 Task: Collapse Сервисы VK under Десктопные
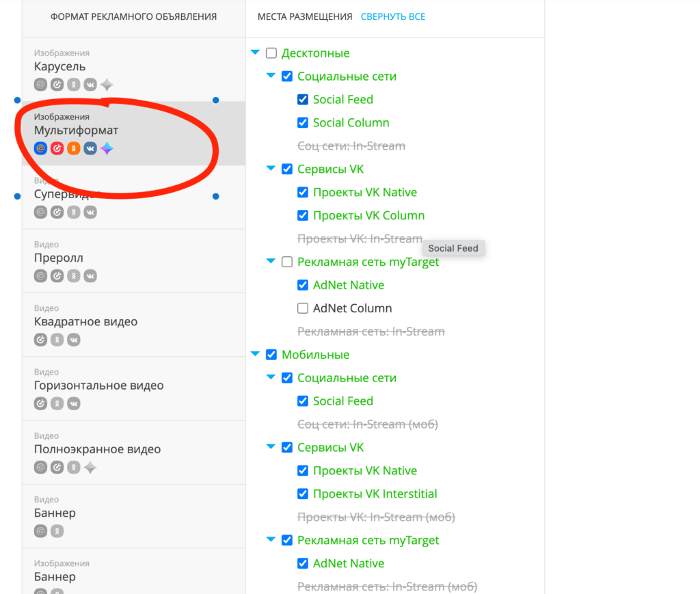(271, 168)
